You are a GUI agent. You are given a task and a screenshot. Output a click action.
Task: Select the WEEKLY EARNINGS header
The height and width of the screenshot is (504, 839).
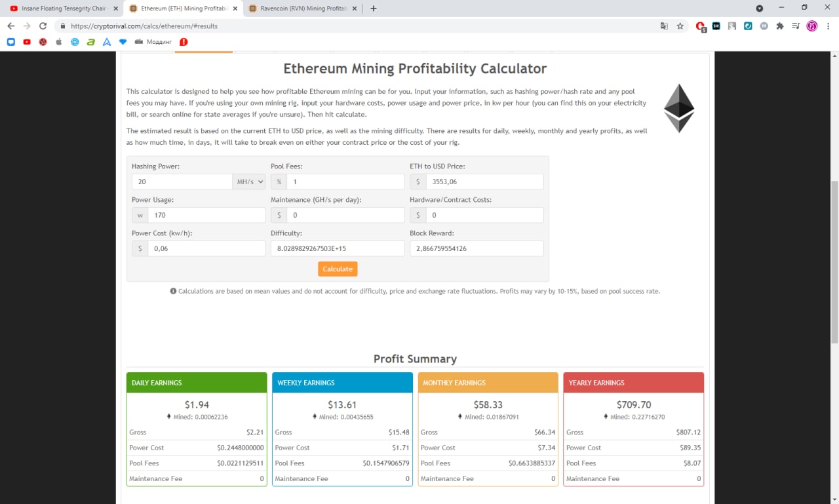point(342,383)
